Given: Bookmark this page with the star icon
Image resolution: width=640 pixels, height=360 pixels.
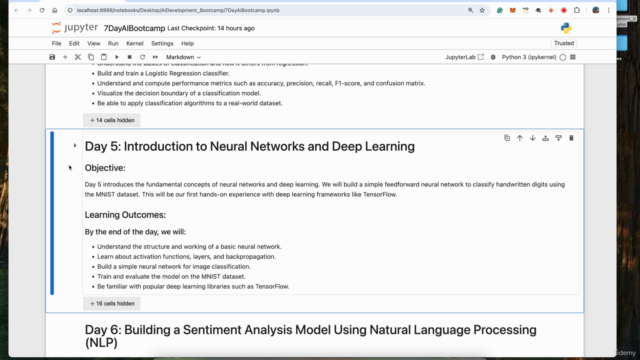Looking at the screenshot, I should [482, 10].
